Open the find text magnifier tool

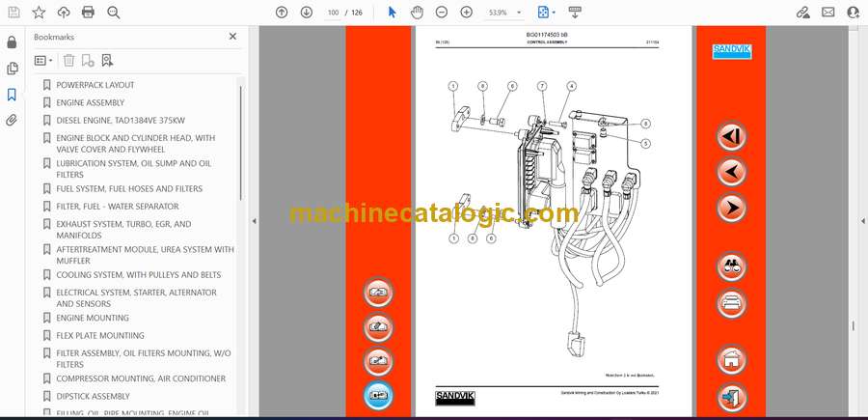[x=114, y=13]
